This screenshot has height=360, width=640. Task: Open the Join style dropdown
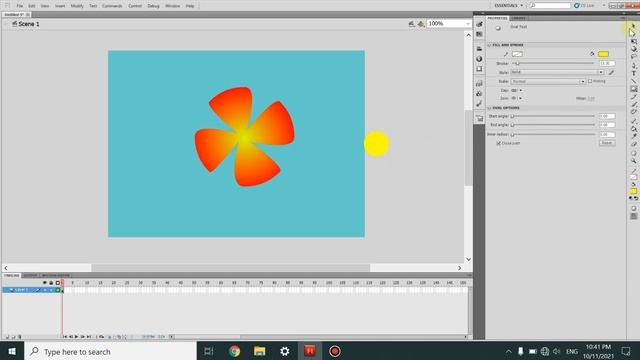click(517, 98)
